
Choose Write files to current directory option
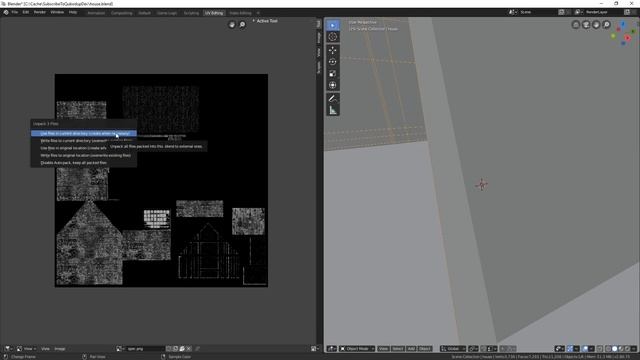pos(84,141)
